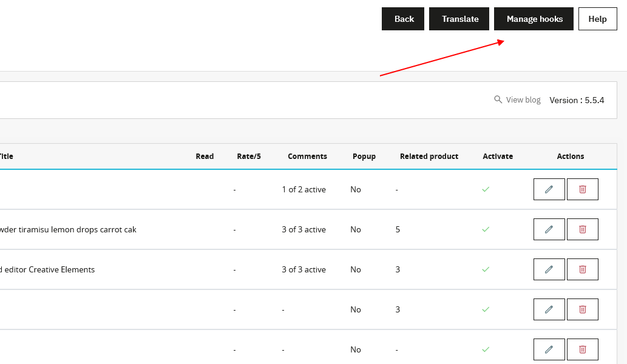Click the Comments column header
The height and width of the screenshot is (364, 627).
(x=307, y=157)
